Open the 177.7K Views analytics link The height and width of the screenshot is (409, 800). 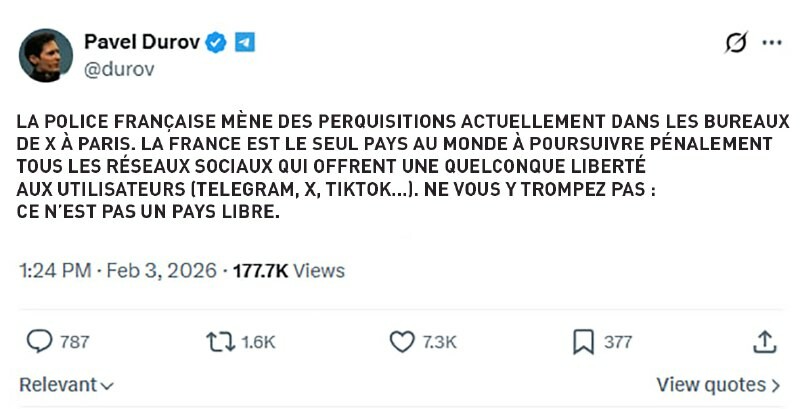coord(288,271)
